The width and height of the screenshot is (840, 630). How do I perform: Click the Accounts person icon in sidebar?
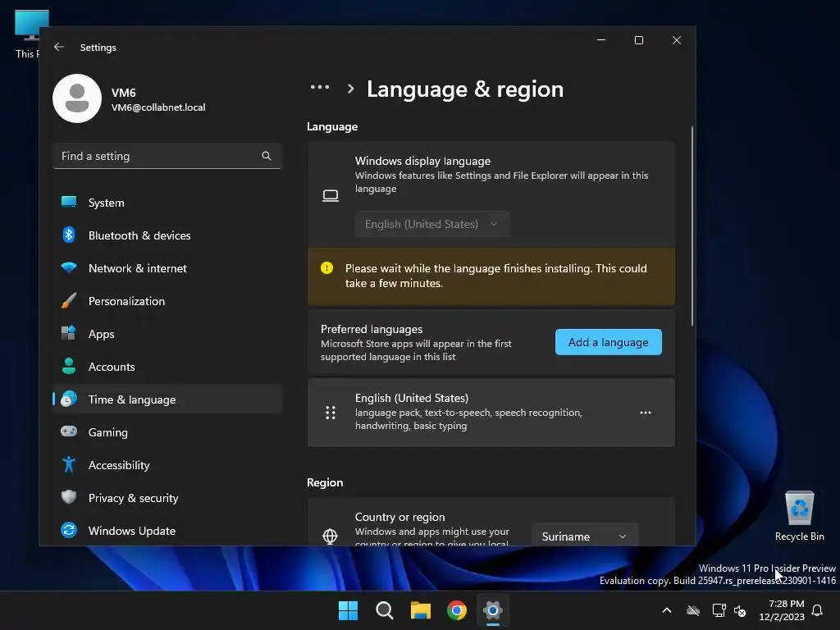69,366
